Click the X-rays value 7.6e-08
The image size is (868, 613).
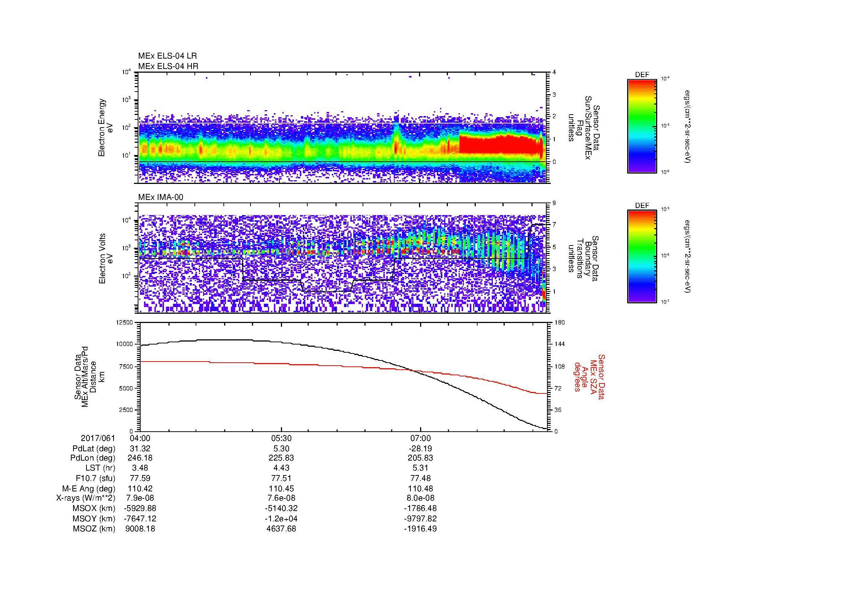click(281, 498)
